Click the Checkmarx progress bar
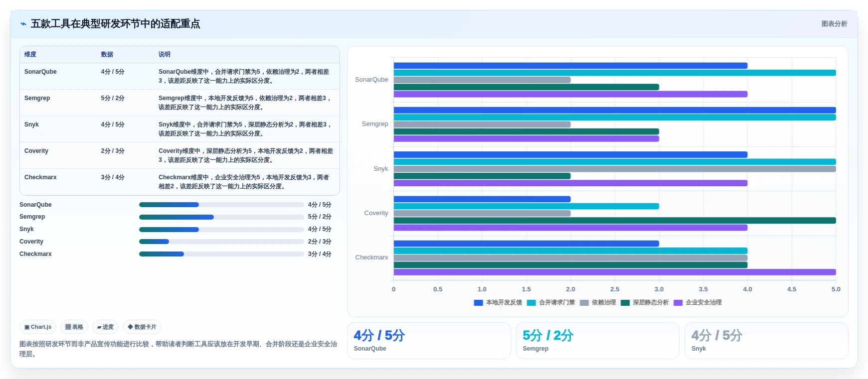Image resolution: width=868 pixels, height=379 pixels. click(221, 254)
